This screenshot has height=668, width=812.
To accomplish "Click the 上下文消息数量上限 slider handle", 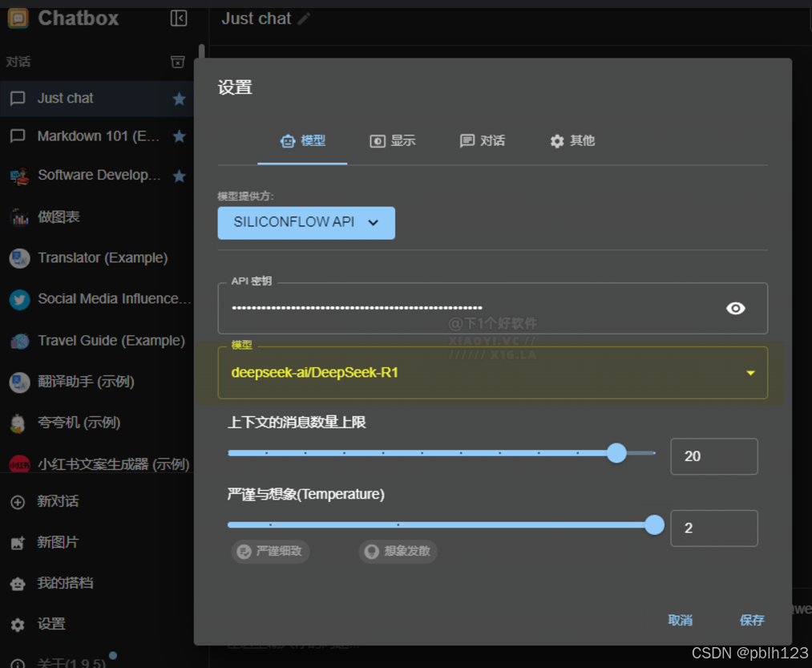I will tap(616, 453).
